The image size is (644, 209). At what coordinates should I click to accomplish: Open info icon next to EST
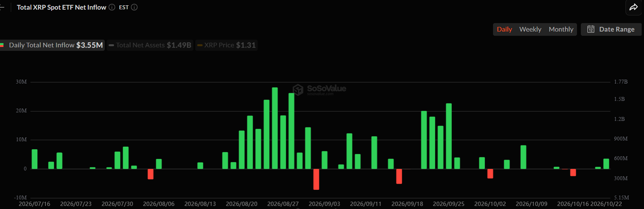point(134,7)
